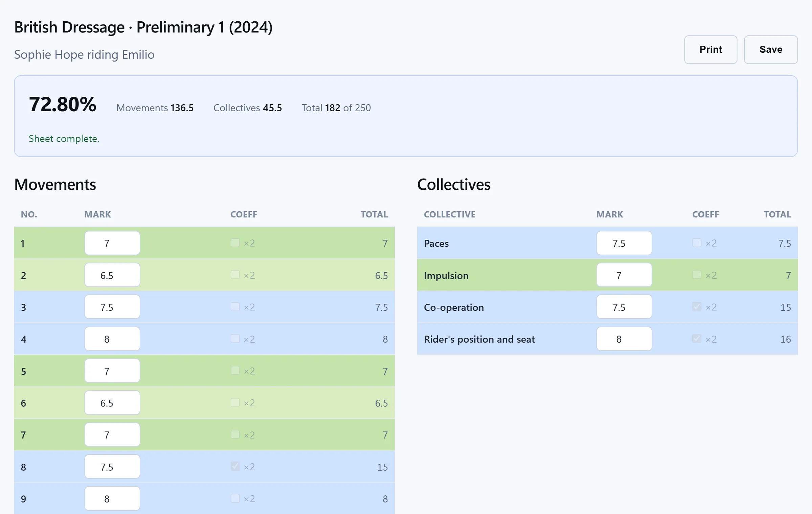
Task: Click the total 15 in Co-operation row
Action: click(786, 307)
